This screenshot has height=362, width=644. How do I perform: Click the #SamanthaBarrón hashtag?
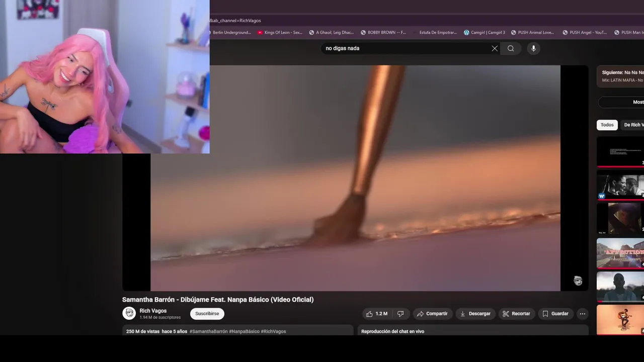[x=208, y=332]
